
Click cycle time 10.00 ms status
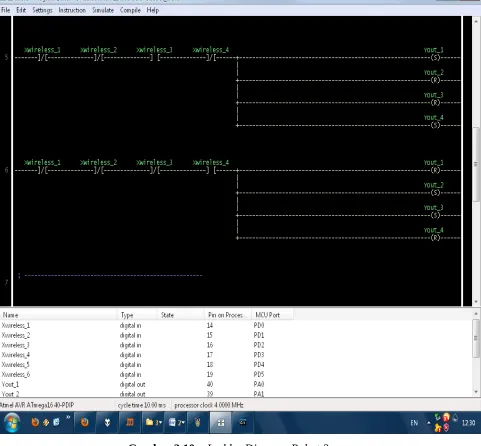142,405
